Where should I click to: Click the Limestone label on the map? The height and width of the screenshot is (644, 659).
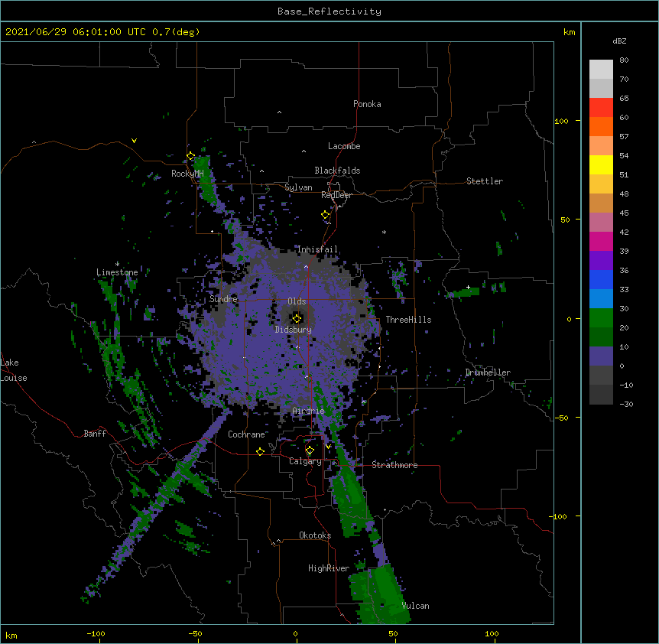[x=117, y=272]
